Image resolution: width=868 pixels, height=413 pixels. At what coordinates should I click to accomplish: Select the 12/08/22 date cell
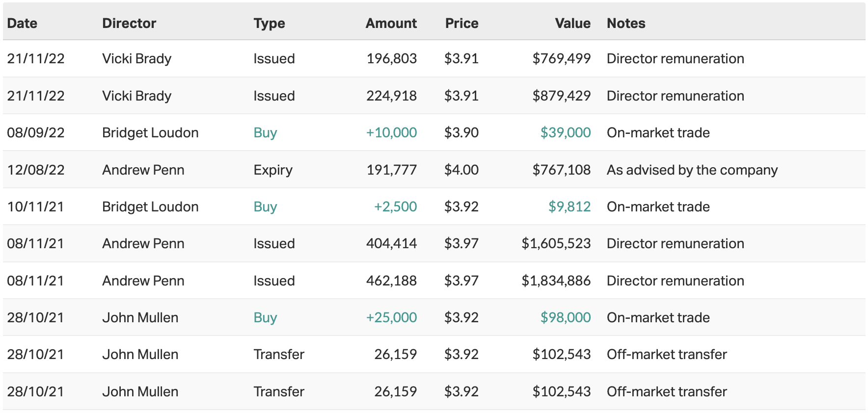(36, 170)
